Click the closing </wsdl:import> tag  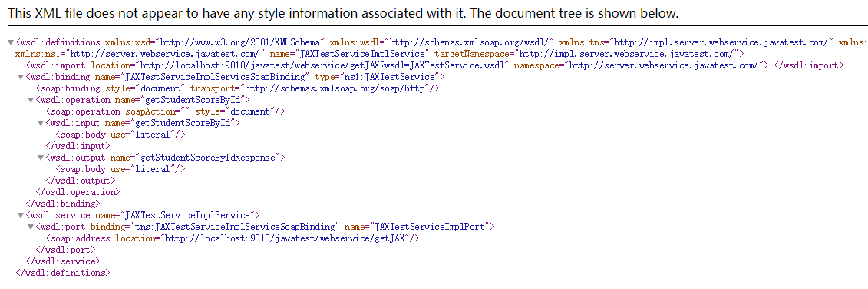(x=809, y=65)
